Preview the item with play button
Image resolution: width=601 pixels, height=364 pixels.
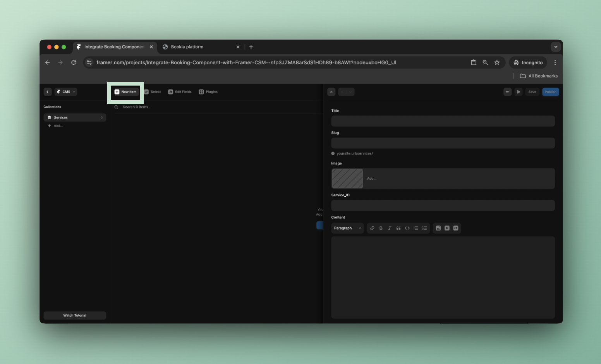point(519,92)
